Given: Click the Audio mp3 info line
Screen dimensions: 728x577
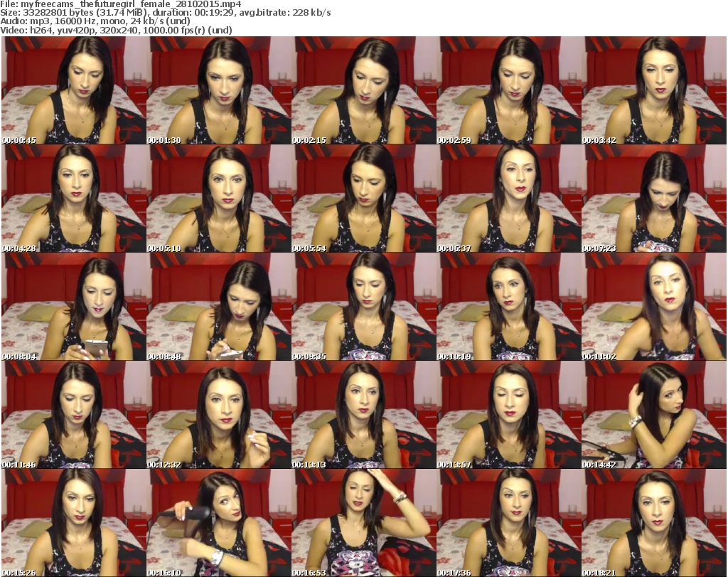Looking at the screenshot, I should 95,21.
